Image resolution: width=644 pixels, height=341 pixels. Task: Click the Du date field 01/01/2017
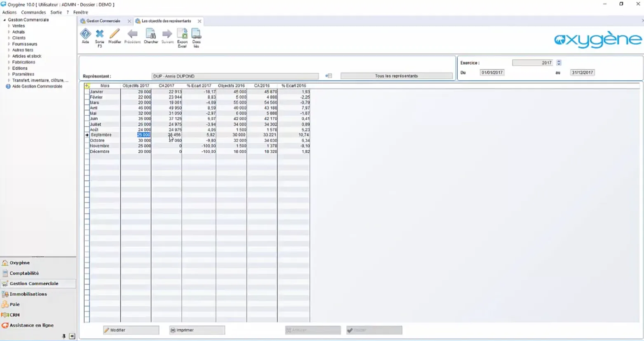(492, 72)
